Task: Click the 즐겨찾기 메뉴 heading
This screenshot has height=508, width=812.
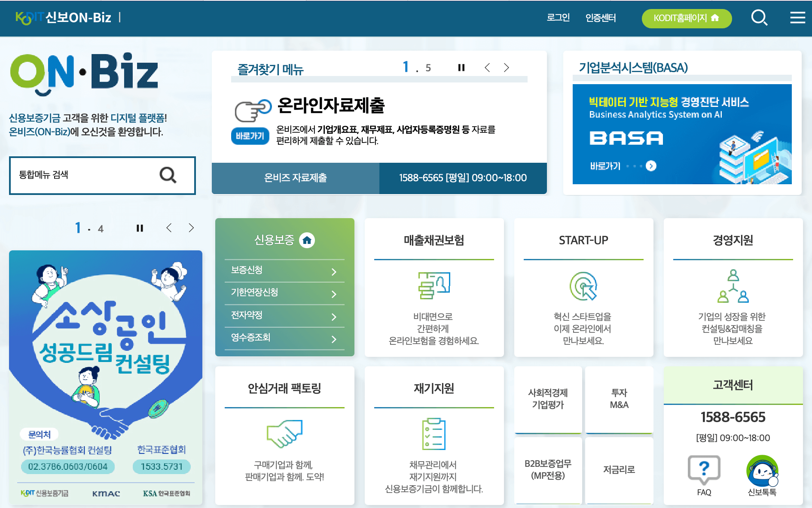Action: [270, 69]
